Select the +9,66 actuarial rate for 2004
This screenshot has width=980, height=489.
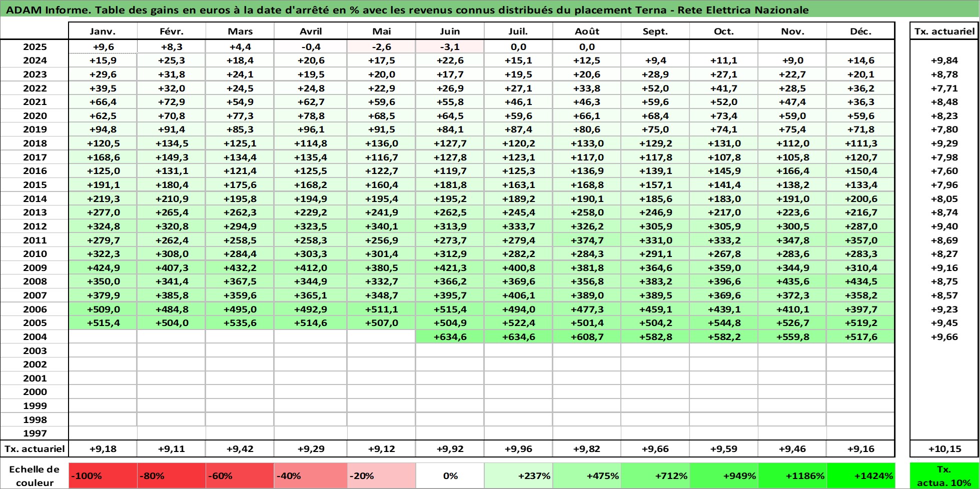click(944, 337)
